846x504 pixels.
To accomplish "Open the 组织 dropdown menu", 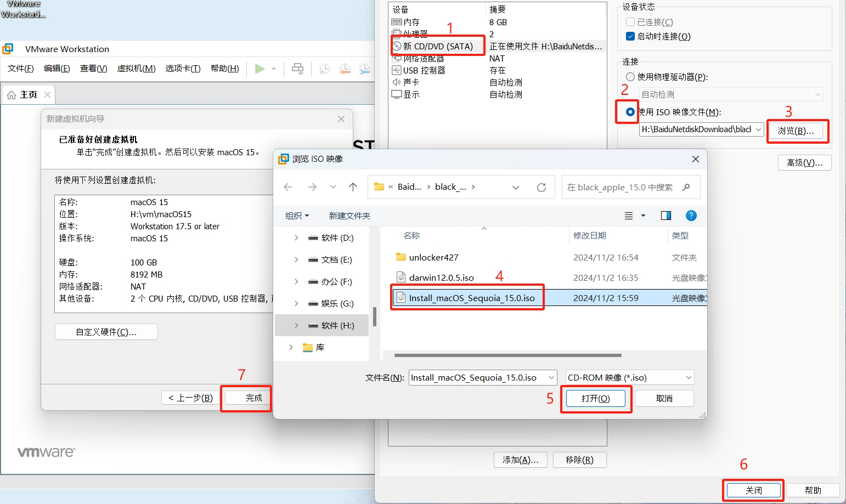I will point(297,216).
